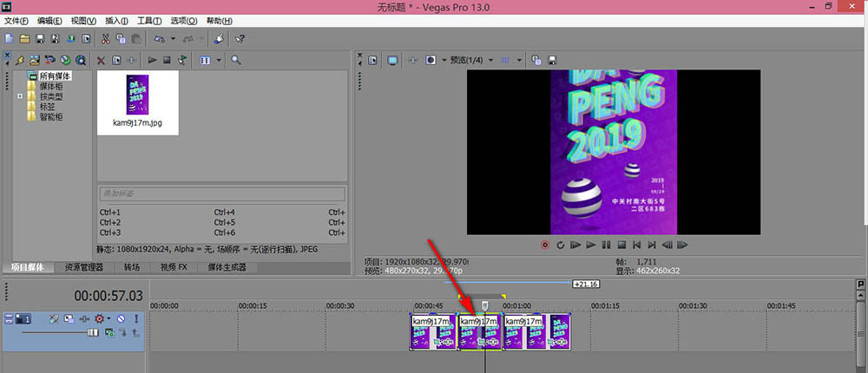Open the Undo history dropdown arrow

point(173,39)
